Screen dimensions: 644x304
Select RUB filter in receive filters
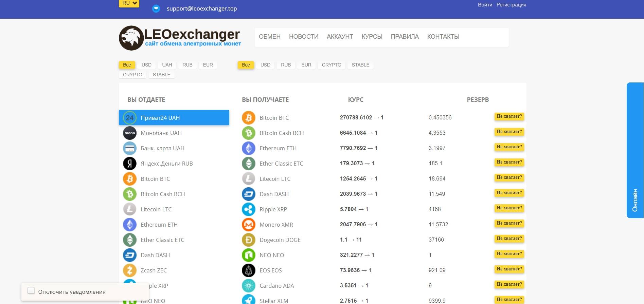click(286, 65)
